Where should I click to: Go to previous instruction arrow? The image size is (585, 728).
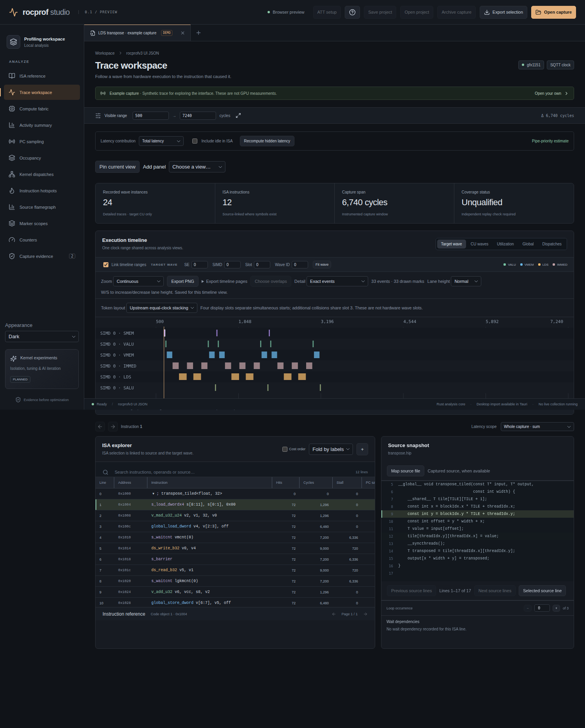[x=100, y=426]
